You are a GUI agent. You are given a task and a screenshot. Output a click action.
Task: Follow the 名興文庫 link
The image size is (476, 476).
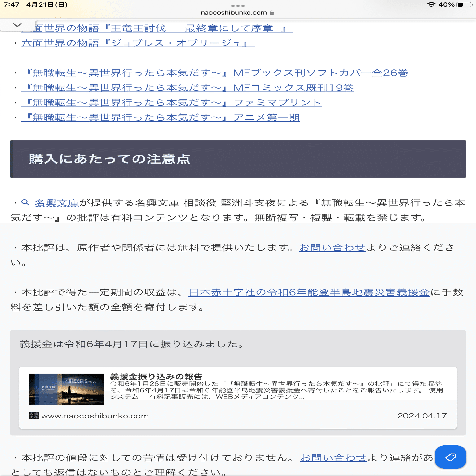(57, 203)
